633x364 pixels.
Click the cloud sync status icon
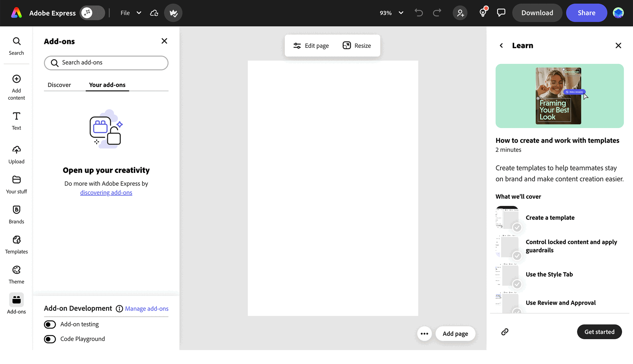[154, 13]
